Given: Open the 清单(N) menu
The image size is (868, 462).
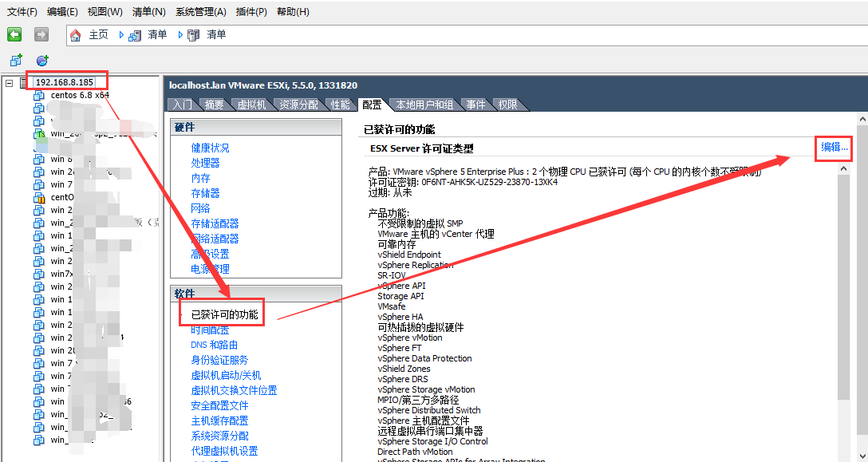Looking at the screenshot, I should 149,12.
